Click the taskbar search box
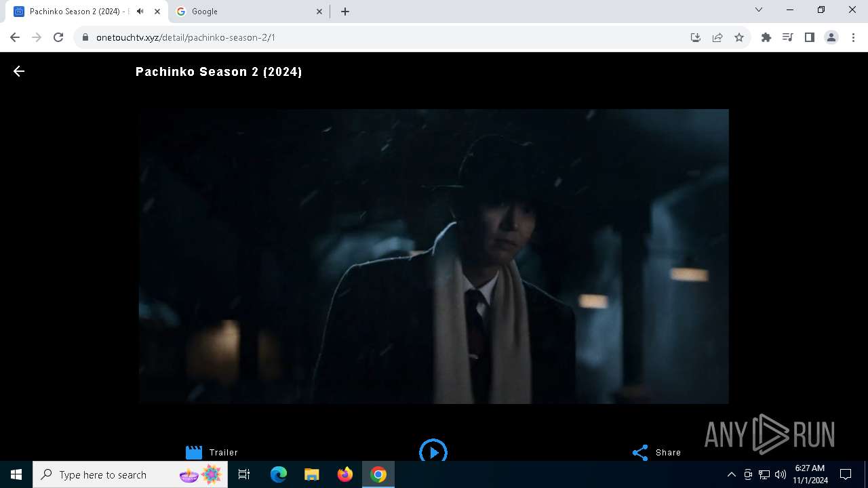 pos(131,474)
